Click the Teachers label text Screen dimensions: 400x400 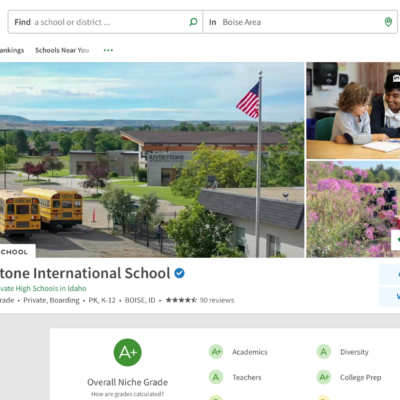tap(247, 377)
